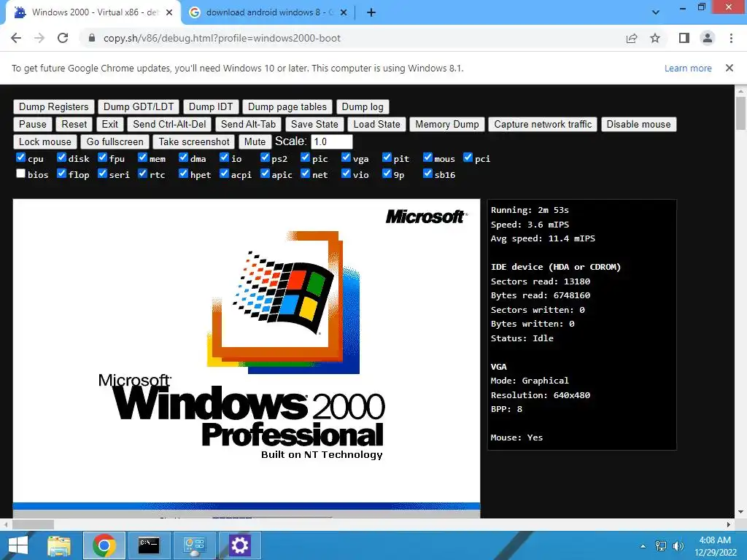Open Command Prompt from the taskbar

[x=149, y=545]
